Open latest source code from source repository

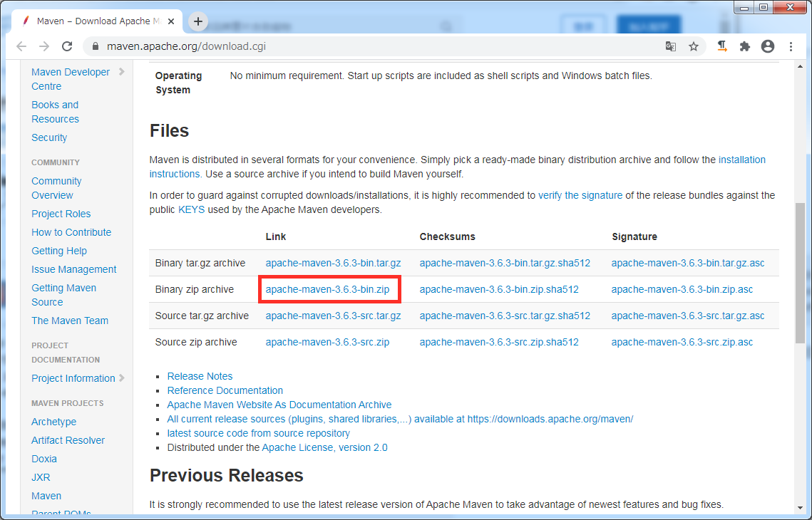pos(258,434)
